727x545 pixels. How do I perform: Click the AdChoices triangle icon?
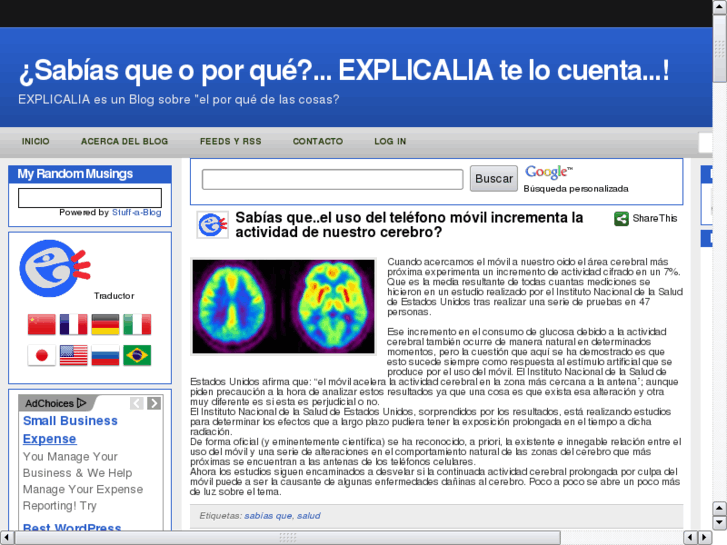click(82, 403)
